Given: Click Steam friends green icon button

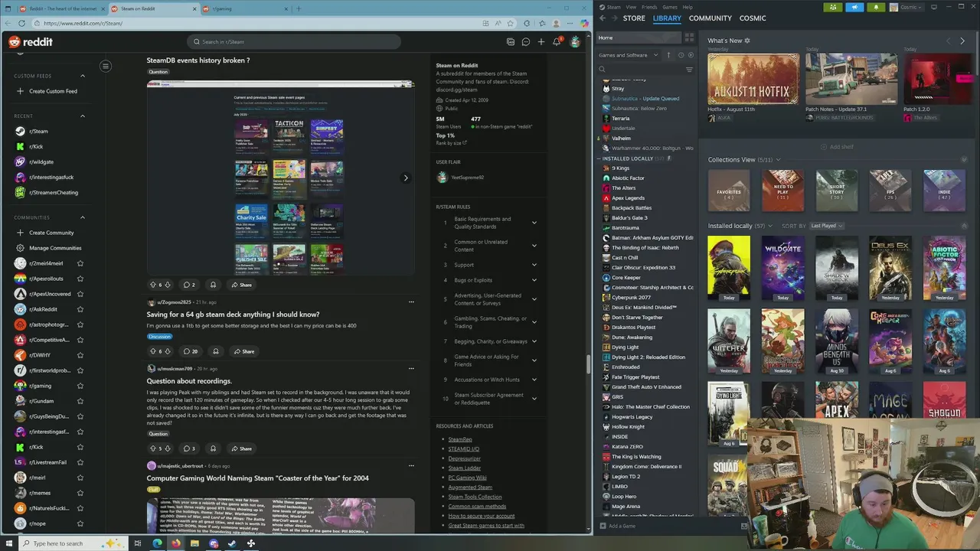Looking at the screenshot, I should (x=834, y=7).
